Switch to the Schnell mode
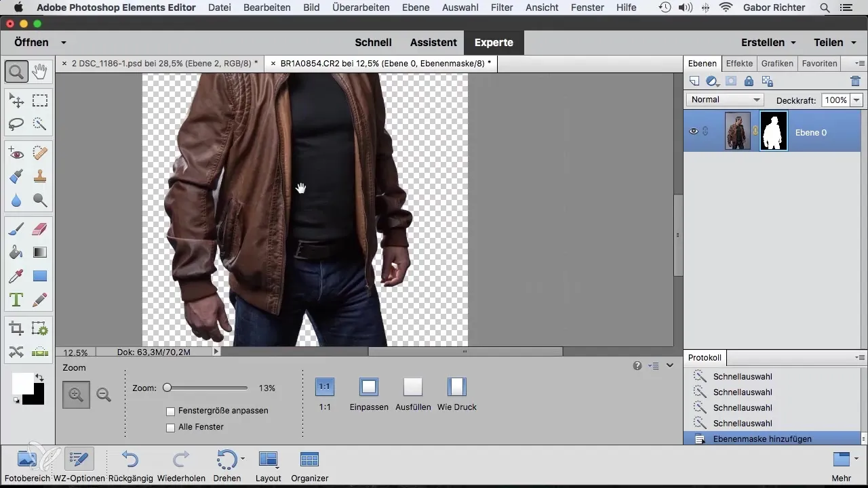Image resolution: width=868 pixels, height=488 pixels. point(374,42)
